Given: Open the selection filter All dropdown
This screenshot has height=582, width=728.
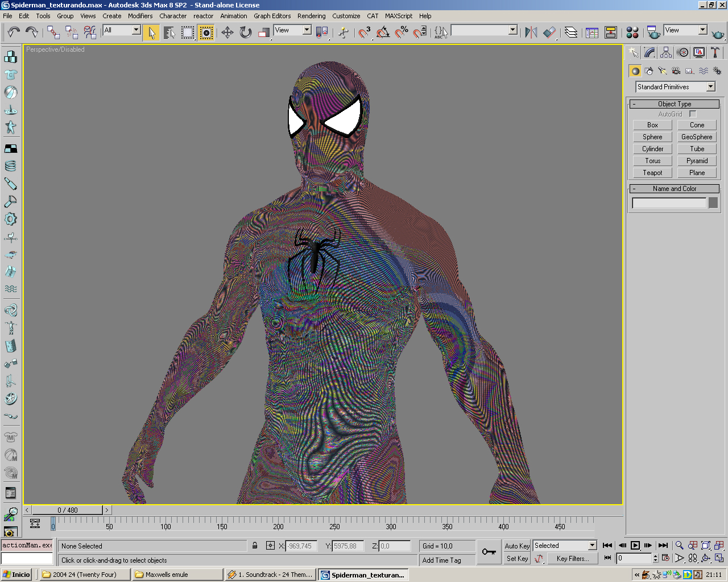Looking at the screenshot, I should tap(136, 30).
